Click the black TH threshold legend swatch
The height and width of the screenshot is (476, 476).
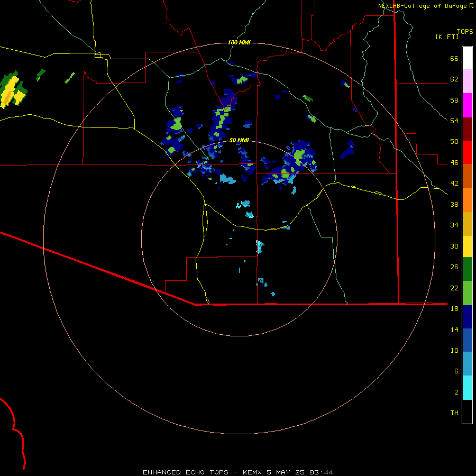click(x=467, y=411)
